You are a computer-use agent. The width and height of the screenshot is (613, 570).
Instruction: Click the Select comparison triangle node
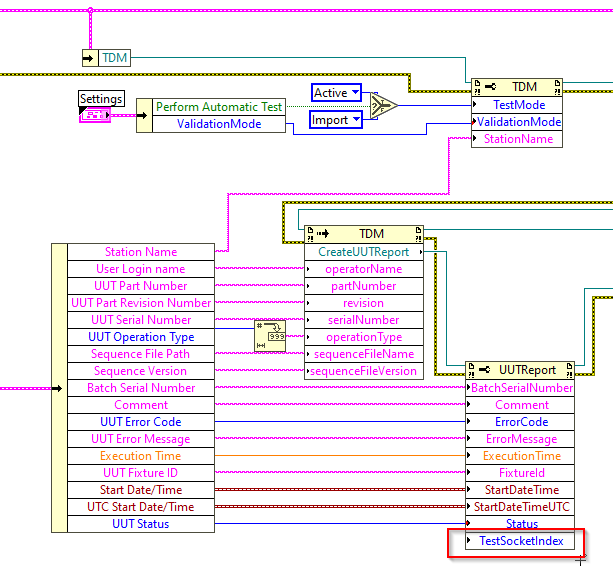[x=383, y=105]
